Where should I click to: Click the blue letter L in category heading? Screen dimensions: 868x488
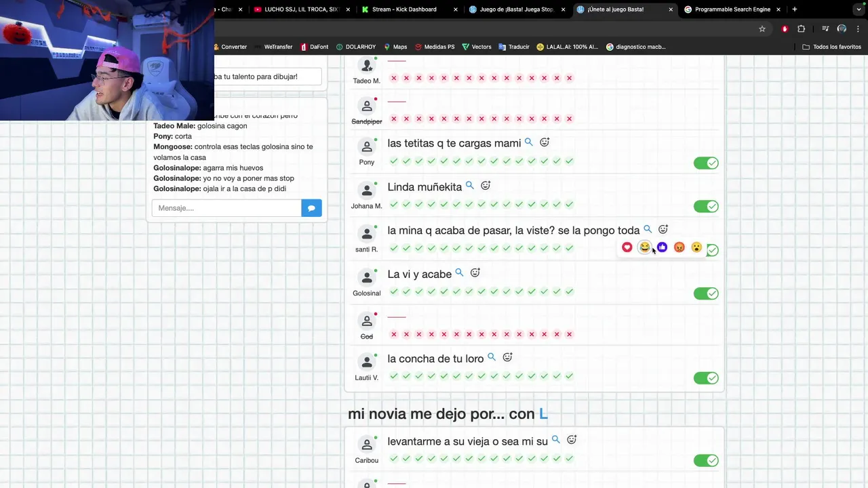(x=543, y=413)
